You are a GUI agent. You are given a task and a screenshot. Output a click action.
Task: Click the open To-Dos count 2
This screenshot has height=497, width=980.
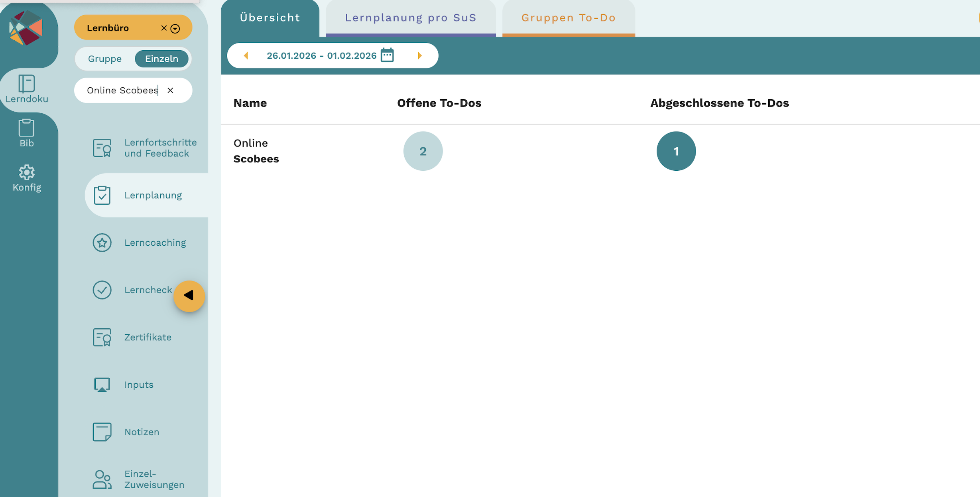pos(423,151)
